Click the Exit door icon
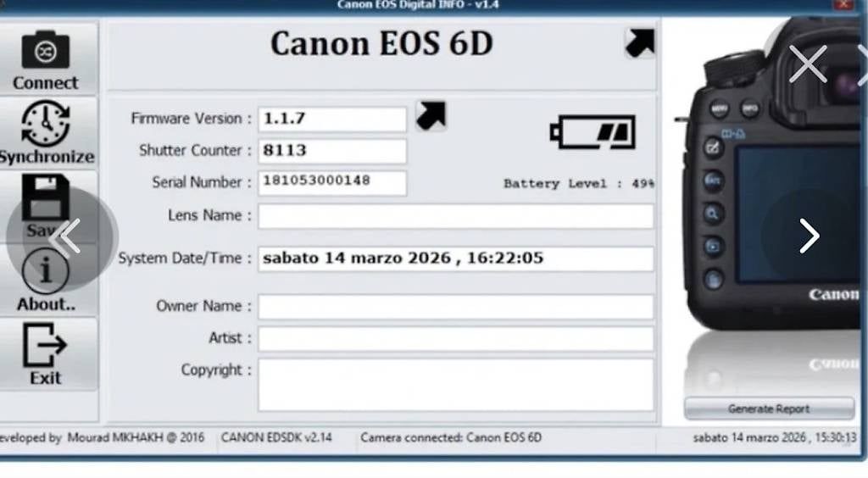 click(44, 345)
